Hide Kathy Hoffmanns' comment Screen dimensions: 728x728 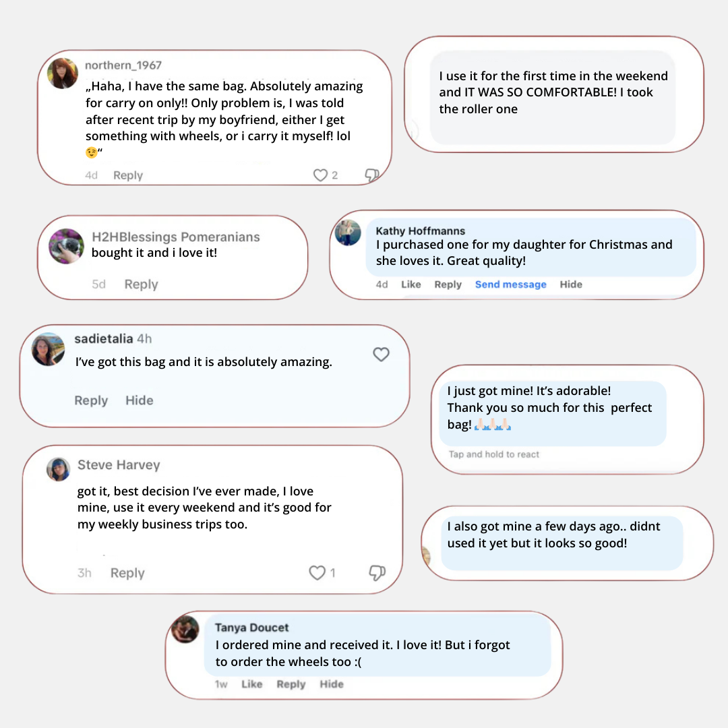[x=570, y=284]
